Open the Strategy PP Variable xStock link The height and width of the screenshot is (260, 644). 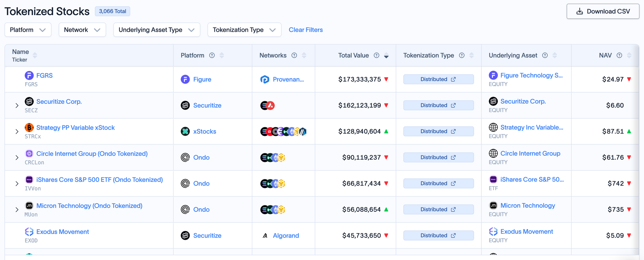(75, 128)
